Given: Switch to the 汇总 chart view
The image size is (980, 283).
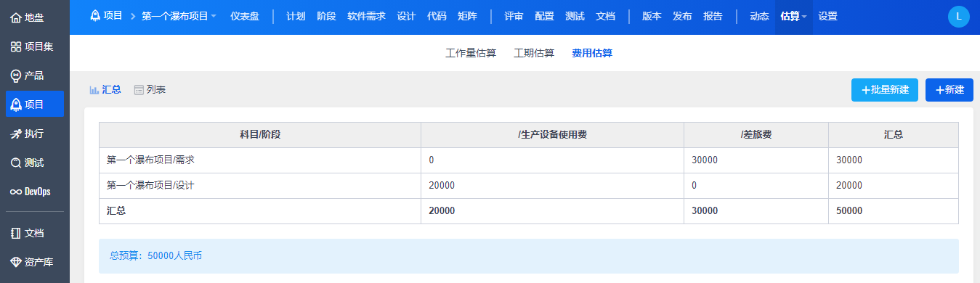Looking at the screenshot, I should tap(105, 90).
